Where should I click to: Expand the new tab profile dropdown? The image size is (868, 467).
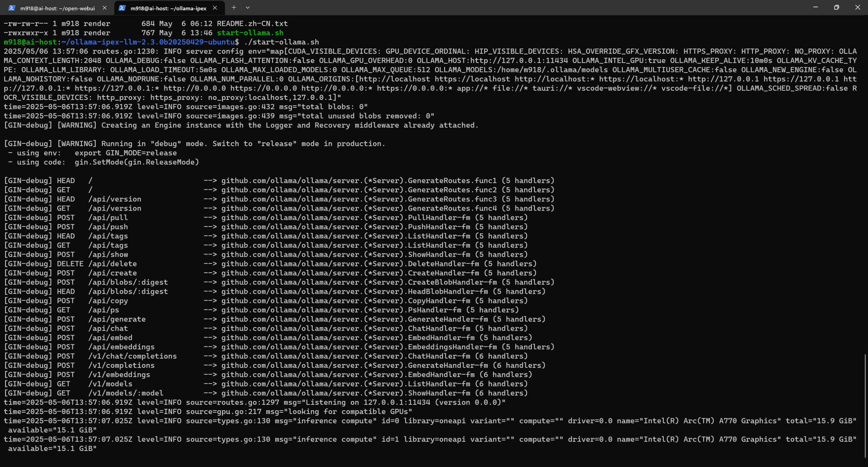247,7
